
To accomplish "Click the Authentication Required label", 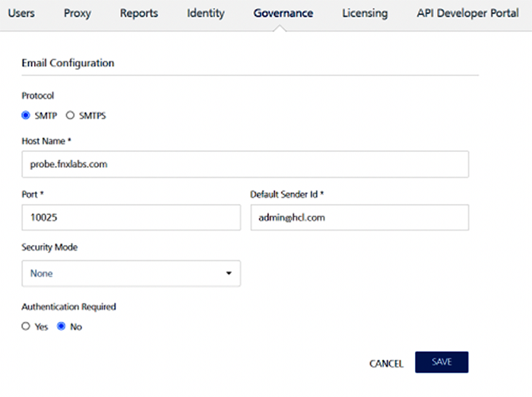I will (68, 307).
